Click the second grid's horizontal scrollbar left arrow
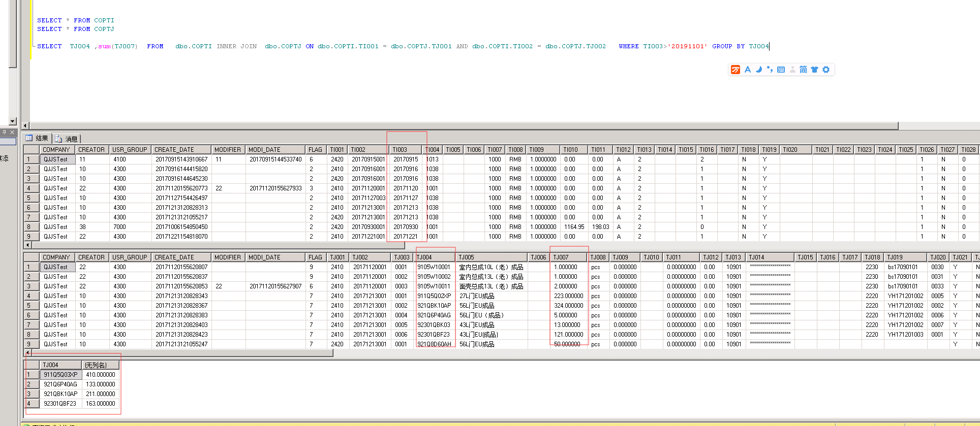Viewport: 980px width, 426px height. tap(27, 353)
